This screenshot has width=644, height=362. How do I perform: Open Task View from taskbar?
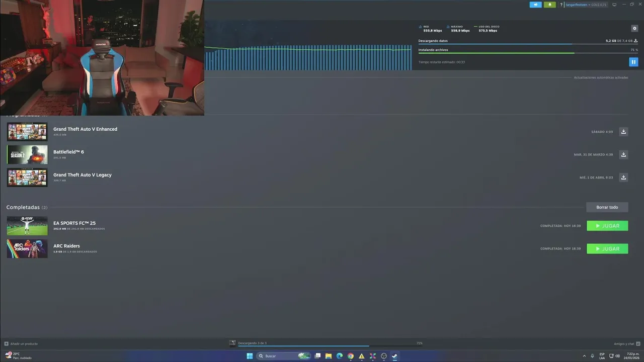pos(317,356)
